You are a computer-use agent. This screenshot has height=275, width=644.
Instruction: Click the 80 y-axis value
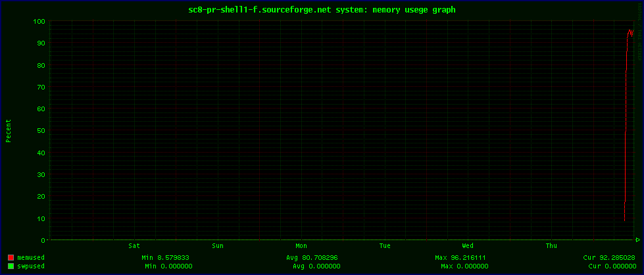tap(40, 65)
